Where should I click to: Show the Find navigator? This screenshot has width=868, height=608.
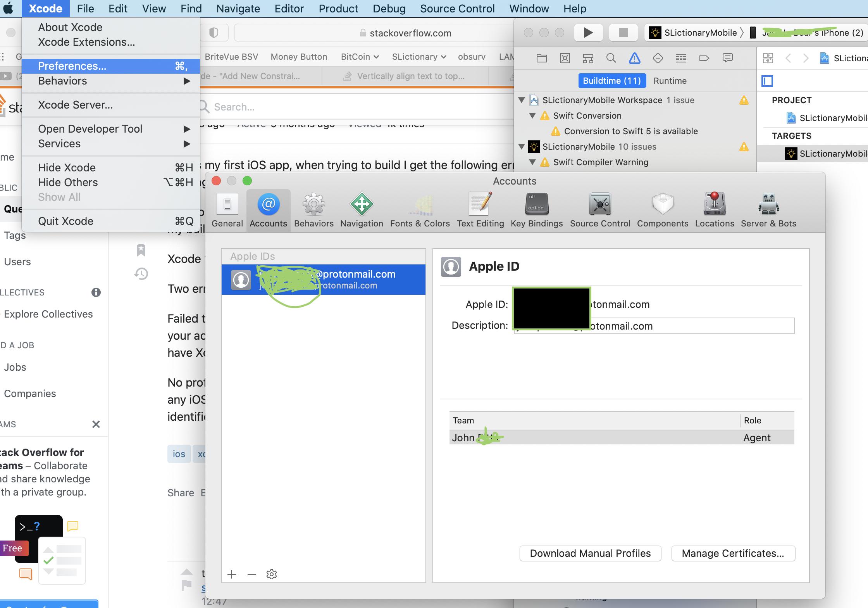tap(611, 58)
